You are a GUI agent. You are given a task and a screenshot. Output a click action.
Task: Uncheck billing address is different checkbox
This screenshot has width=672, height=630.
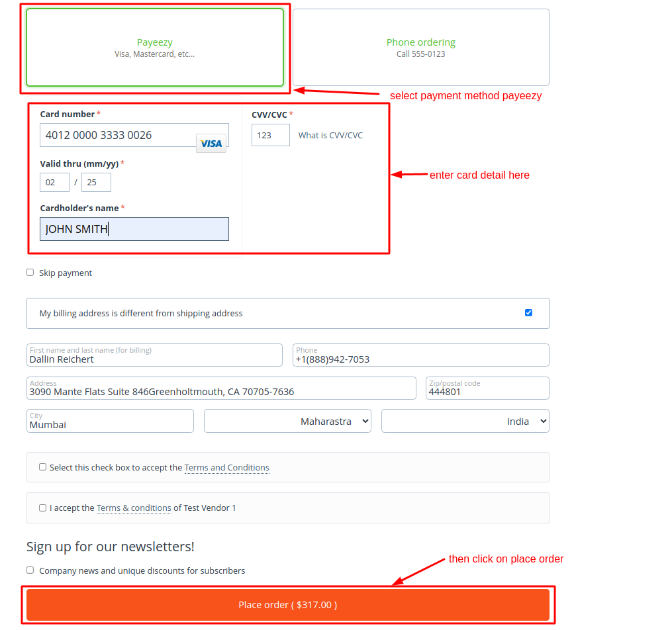click(x=528, y=312)
